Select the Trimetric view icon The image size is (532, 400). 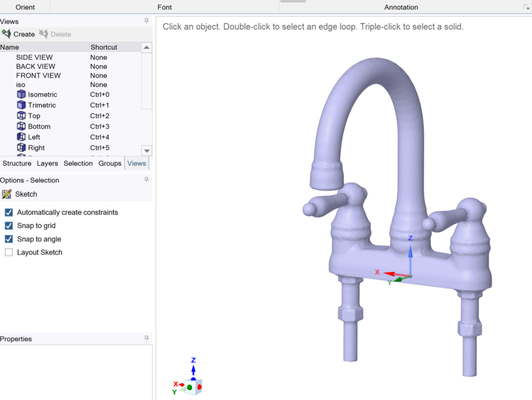pyautogui.click(x=21, y=105)
